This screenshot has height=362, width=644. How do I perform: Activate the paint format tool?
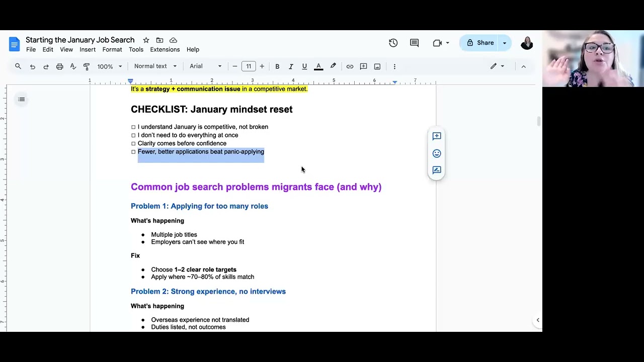87,66
